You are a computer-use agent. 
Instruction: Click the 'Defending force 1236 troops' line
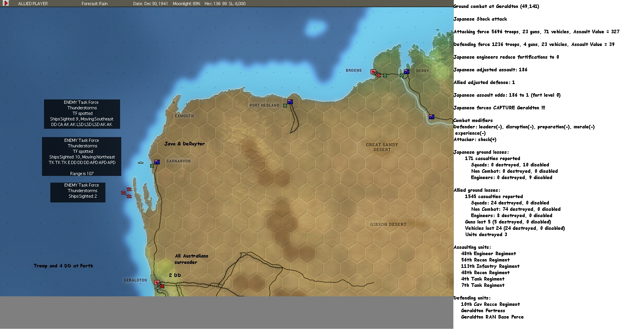(x=534, y=44)
